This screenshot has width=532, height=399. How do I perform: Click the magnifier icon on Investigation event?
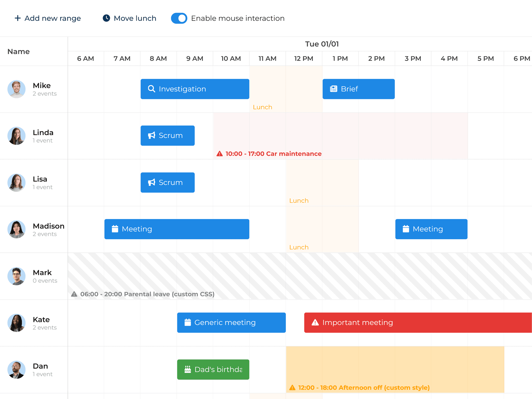click(x=151, y=89)
